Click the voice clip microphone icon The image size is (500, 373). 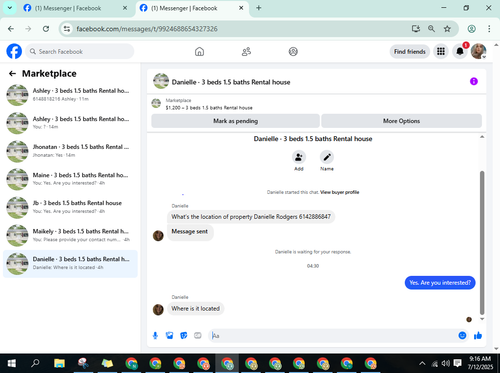155,335
